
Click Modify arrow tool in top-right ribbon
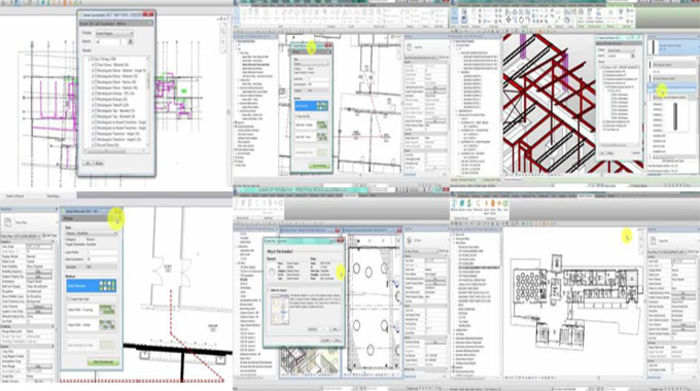pyautogui.click(x=455, y=15)
